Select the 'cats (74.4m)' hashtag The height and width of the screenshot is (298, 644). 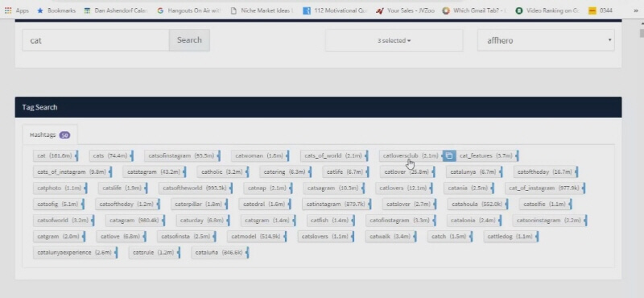[x=111, y=155]
